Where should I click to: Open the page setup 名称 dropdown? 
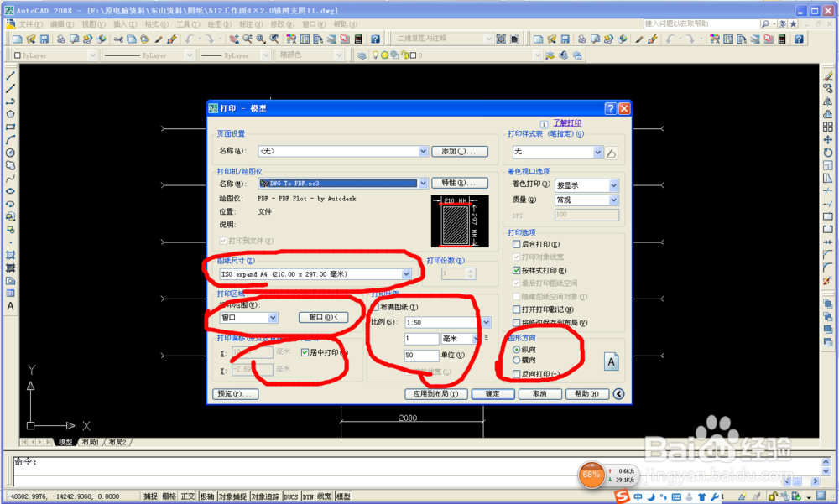click(423, 152)
